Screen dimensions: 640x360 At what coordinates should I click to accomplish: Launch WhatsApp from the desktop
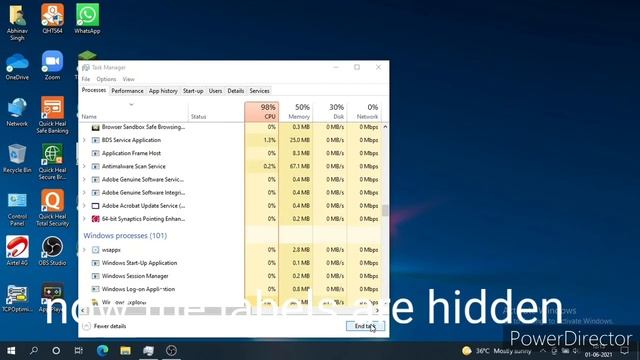(x=87, y=18)
